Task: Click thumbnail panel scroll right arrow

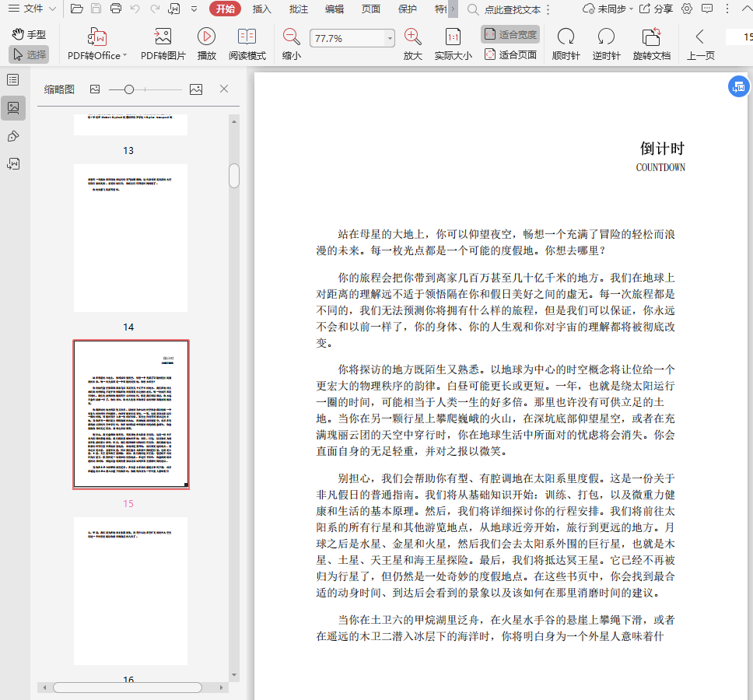Action: [x=221, y=688]
